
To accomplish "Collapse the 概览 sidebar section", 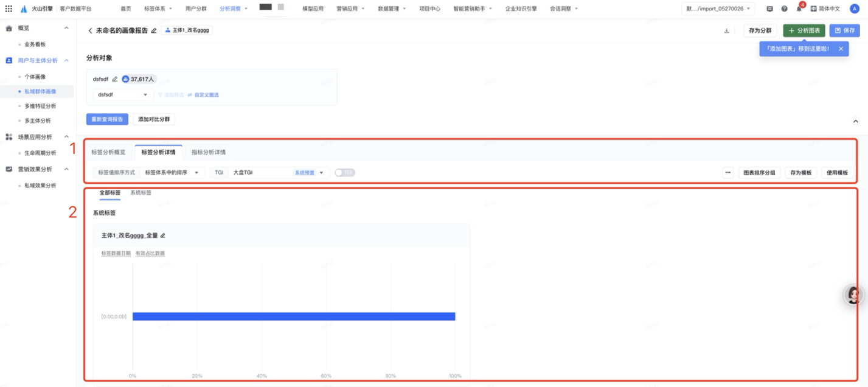I will pos(66,28).
